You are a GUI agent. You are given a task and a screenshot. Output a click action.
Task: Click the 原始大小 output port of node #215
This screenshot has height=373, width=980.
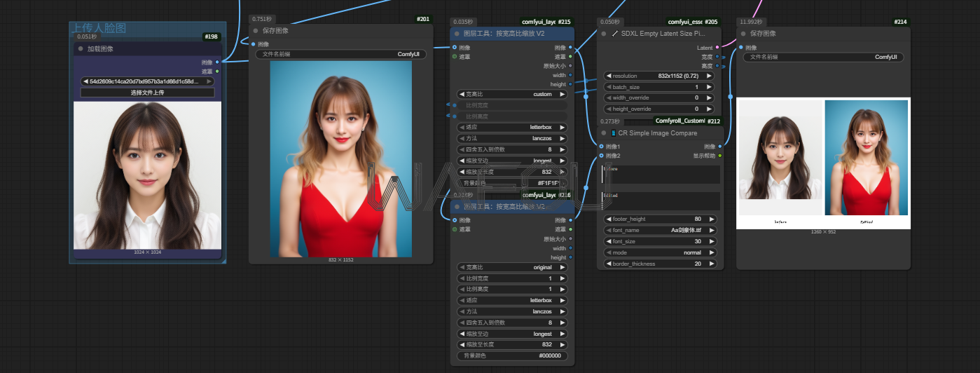[570, 66]
